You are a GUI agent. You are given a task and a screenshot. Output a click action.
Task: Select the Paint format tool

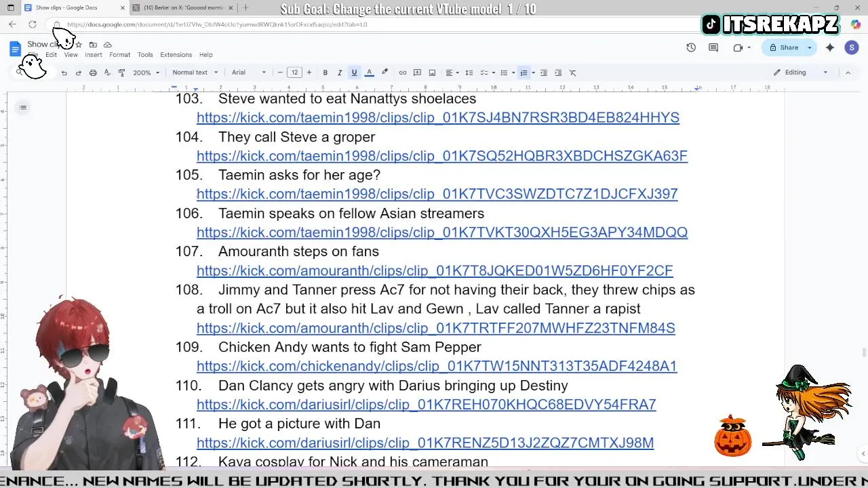(121, 73)
